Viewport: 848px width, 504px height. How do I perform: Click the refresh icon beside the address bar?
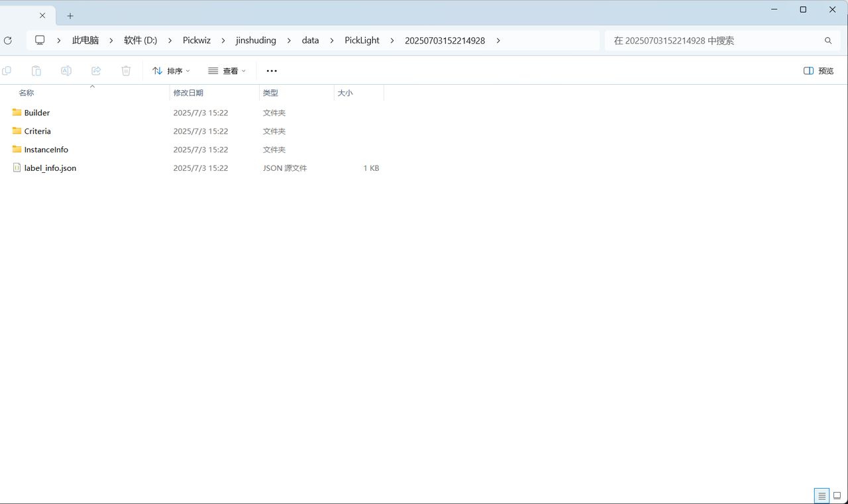8,40
